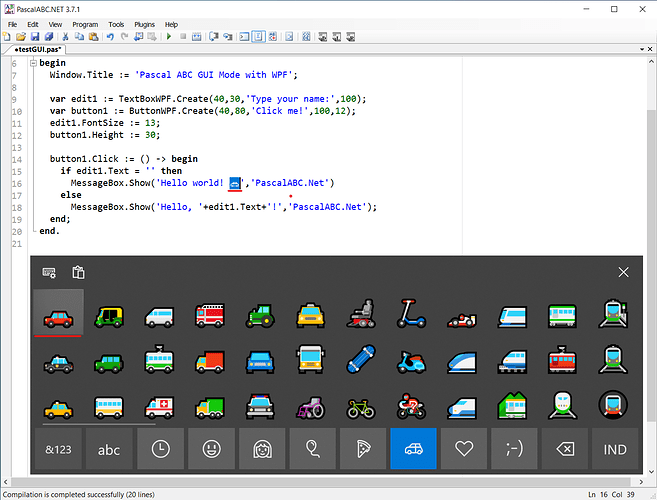Run program with green play icon
This screenshot has height=500, width=657.
(x=169, y=37)
